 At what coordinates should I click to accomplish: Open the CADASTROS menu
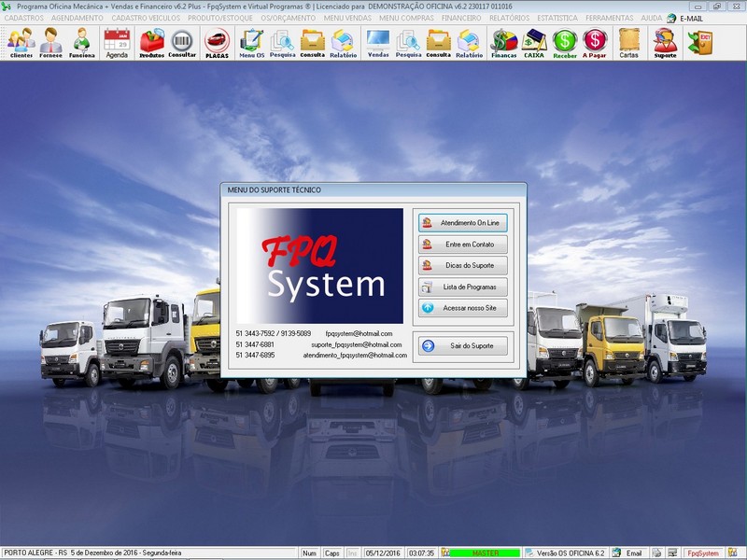click(24, 18)
